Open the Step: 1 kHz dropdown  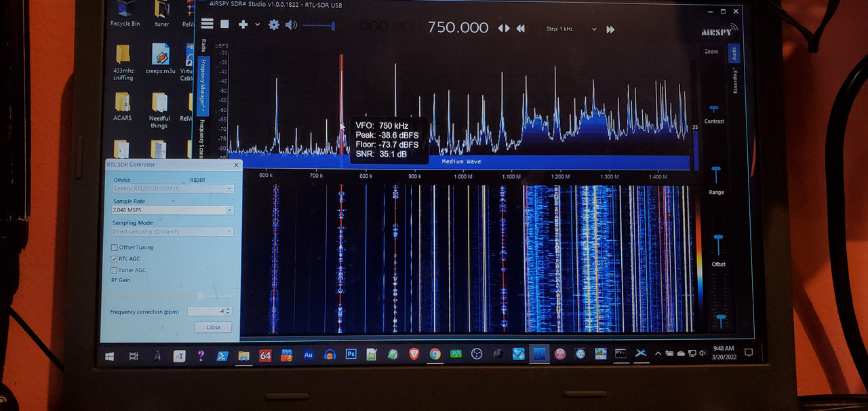click(x=572, y=29)
